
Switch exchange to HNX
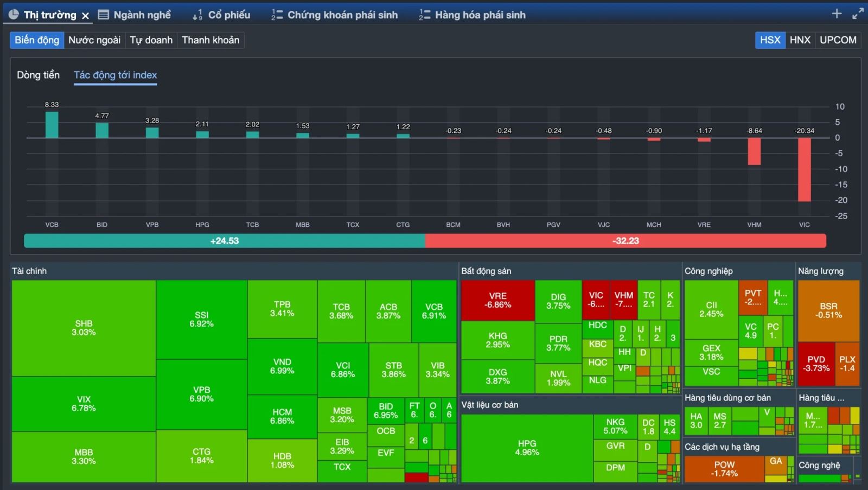point(800,40)
